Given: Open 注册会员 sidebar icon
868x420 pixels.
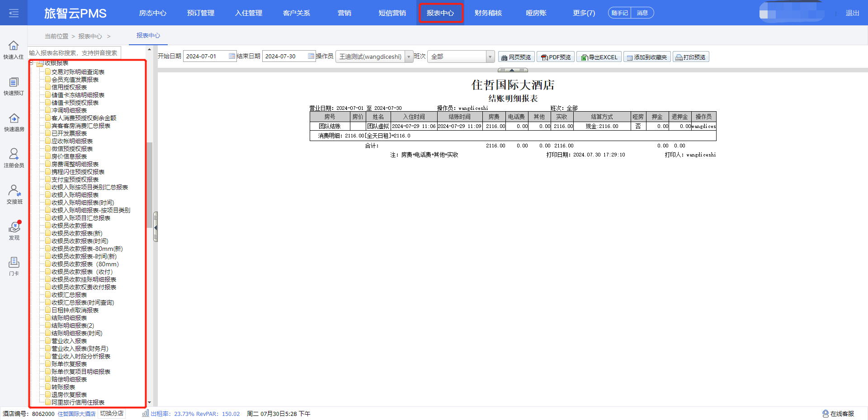Looking at the screenshot, I should 14,154.
